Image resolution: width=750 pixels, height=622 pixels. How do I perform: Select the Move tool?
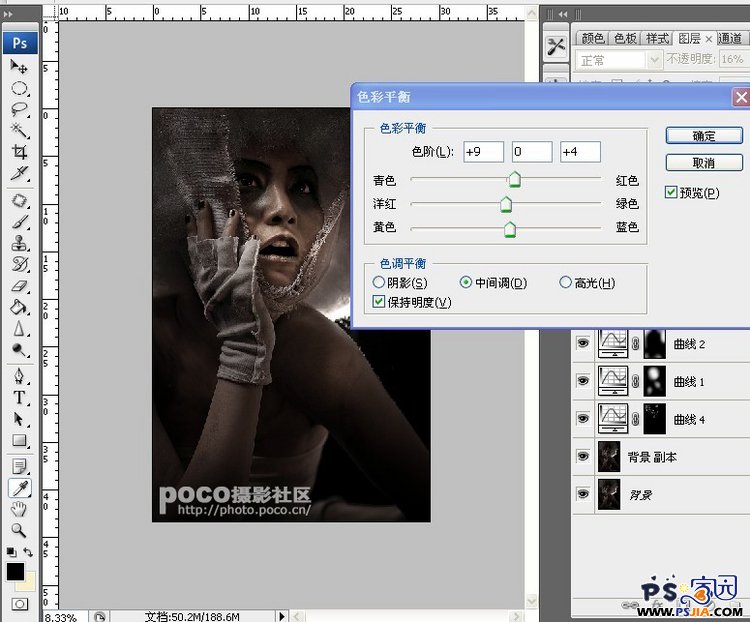pos(19,66)
